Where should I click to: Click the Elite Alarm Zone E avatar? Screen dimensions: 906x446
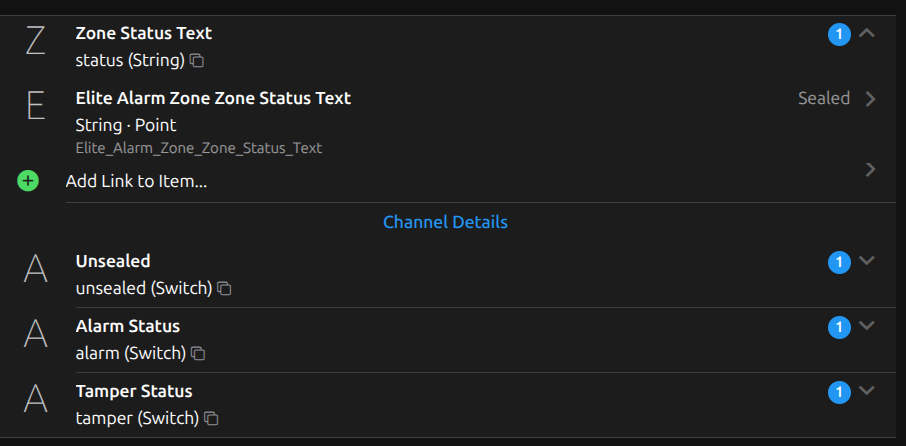click(x=35, y=106)
